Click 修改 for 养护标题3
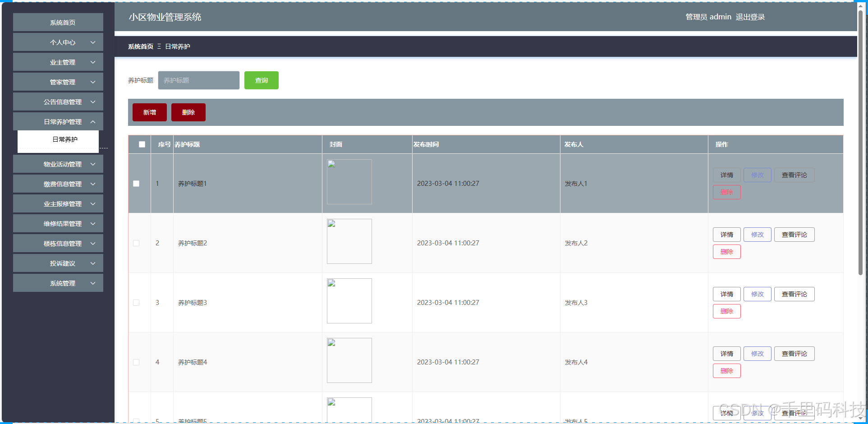The height and width of the screenshot is (424, 868). pyautogui.click(x=758, y=294)
